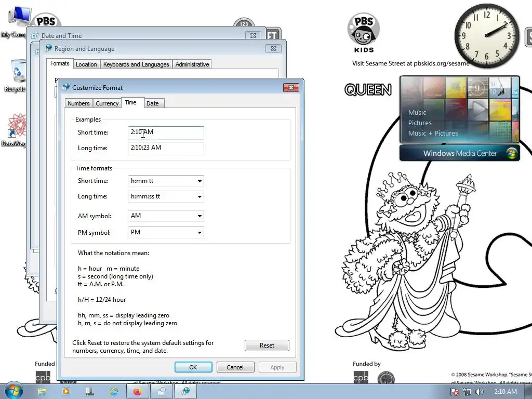This screenshot has height=399, width=532.
Task: Open Windows Explorer from the taskbar
Action: point(42,392)
